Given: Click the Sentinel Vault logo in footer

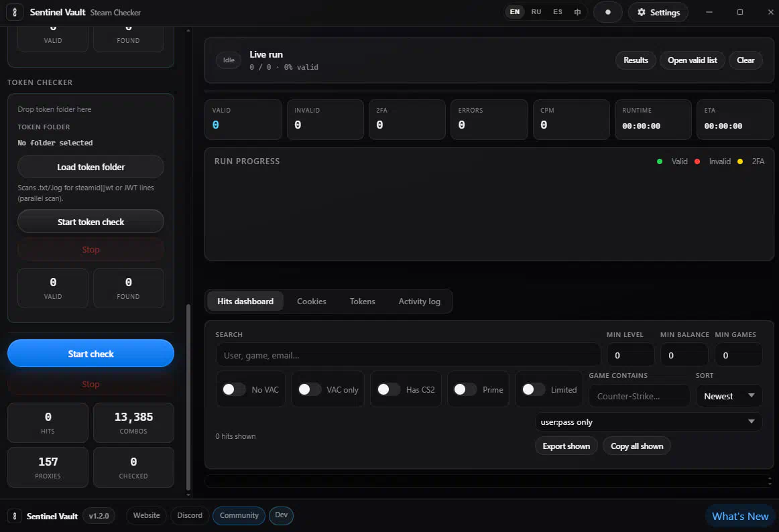Looking at the screenshot, I should coord(14,516).
